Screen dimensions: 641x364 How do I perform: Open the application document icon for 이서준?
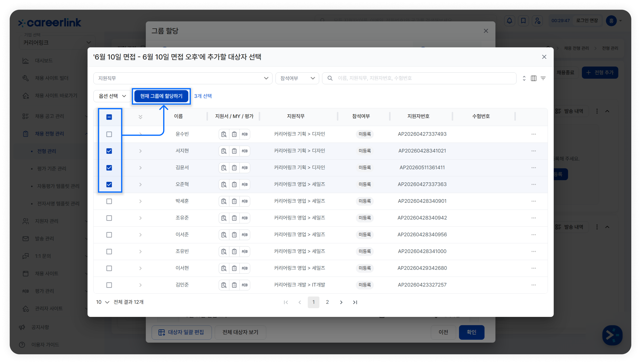pyautogui.click(x=224, y=235)
